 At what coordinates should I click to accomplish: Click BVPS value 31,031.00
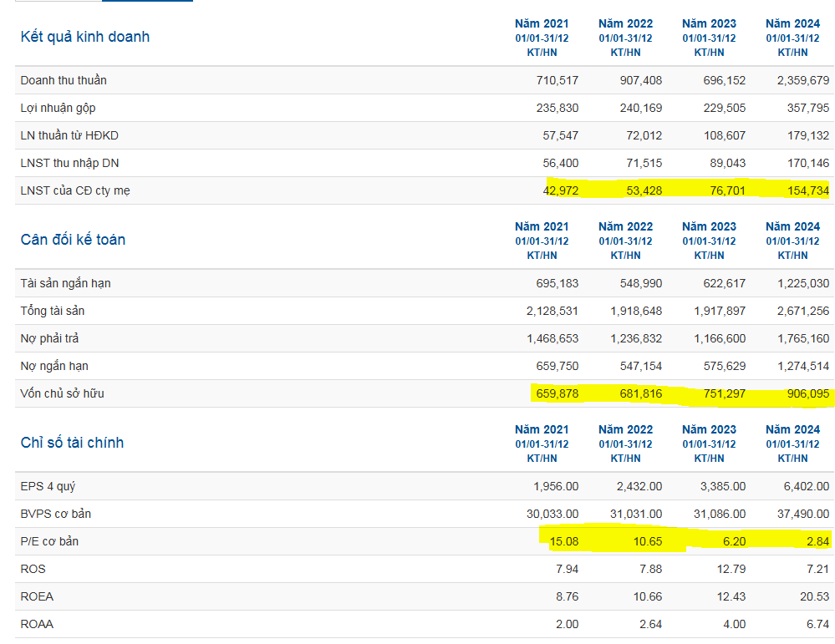(x=636, y=515)
